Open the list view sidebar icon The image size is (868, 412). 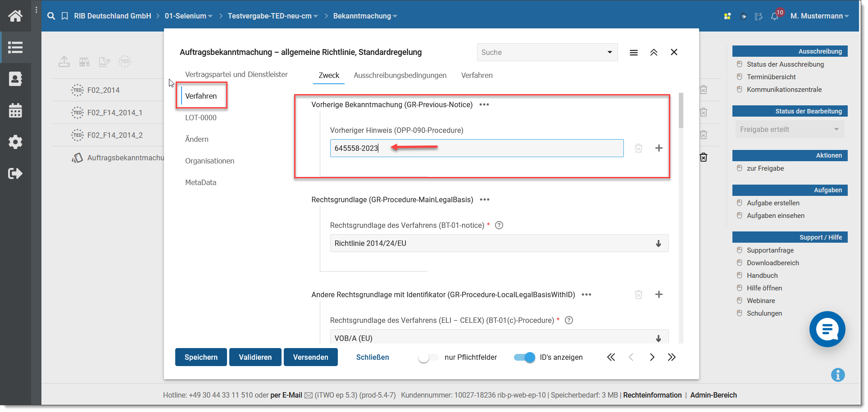coord(15,47)
